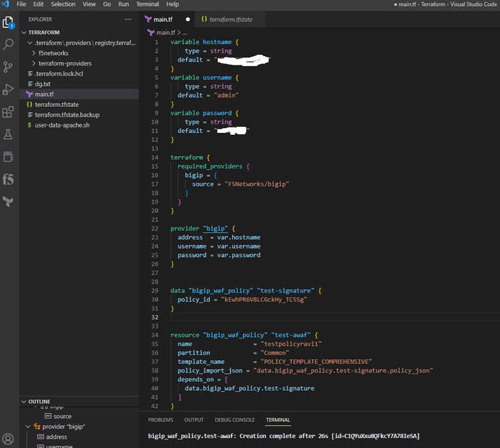Open the Search view in activity bar
Image resolution: width=500 pixels, height=448 pixels.
9,45
